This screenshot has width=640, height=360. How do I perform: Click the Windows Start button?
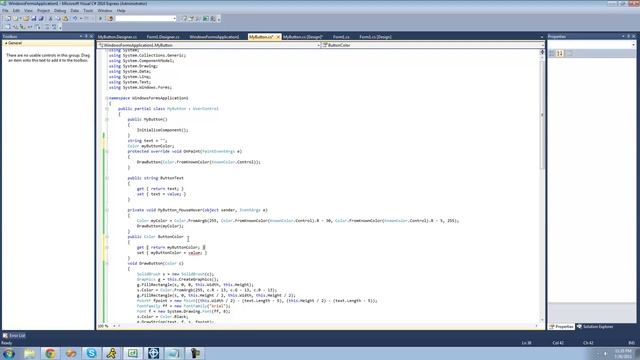click(9, 353)
